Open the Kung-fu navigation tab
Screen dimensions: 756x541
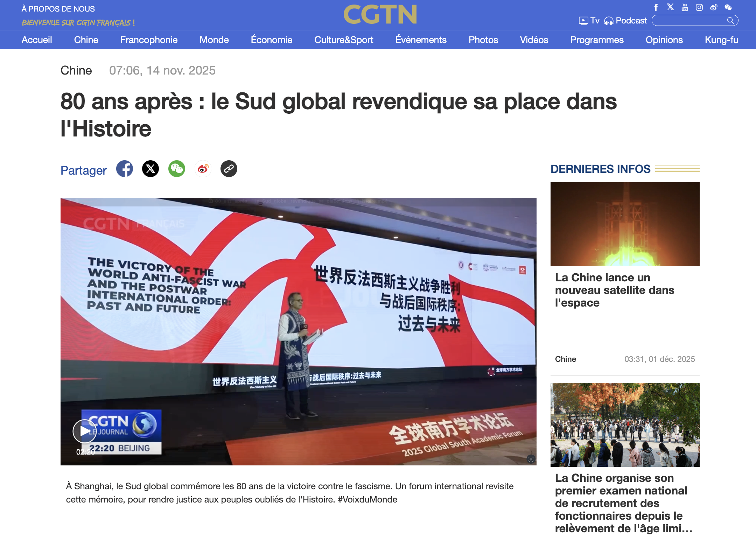click(721, 40)
